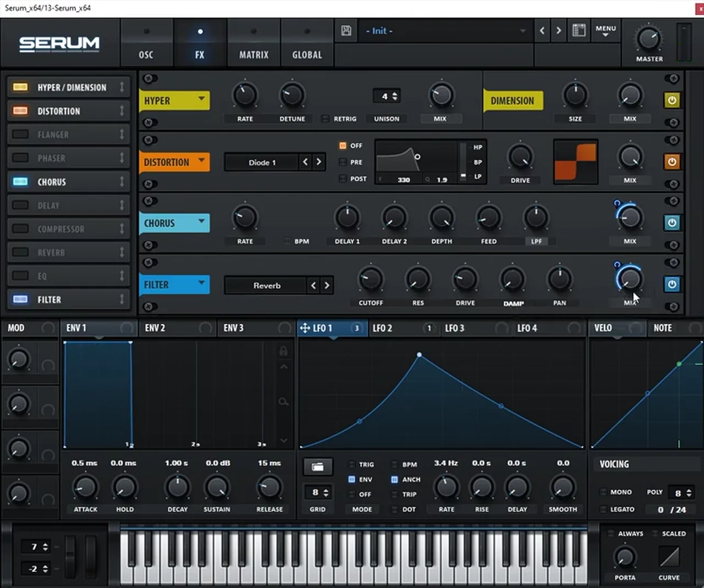Open the LFO folder icon button

coord(318,467)
